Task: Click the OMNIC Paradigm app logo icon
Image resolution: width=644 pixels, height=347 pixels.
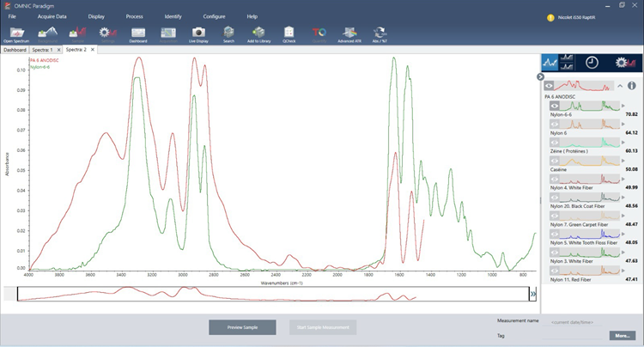Action: pyautogui.click(x=7, y=6)
